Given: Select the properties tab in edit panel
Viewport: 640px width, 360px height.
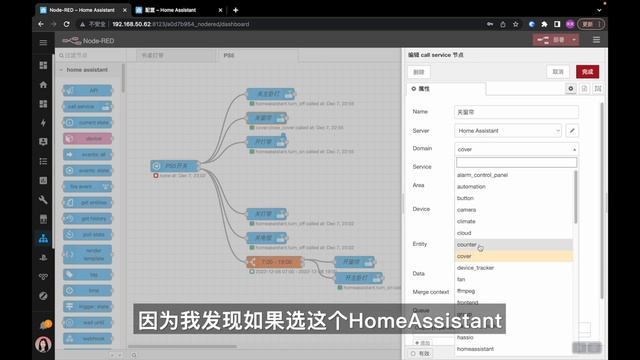Looking at the screenshot, I should [x=446, y=89].
